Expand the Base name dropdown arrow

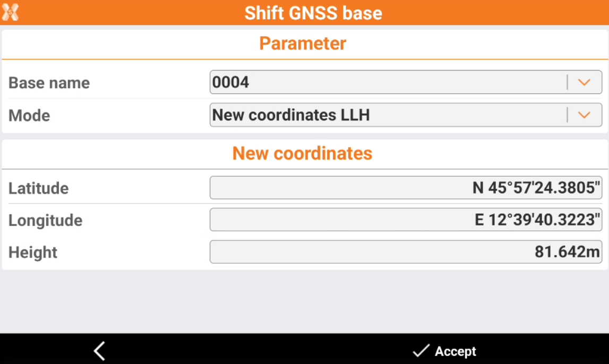pyautogui.click(x=584, y=82)
